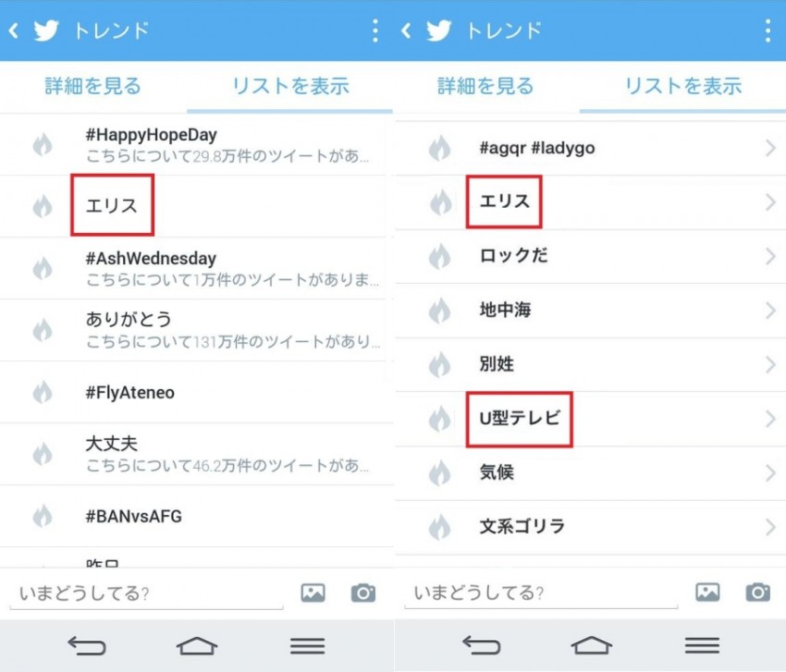
Task: Open the #HappyHopeDay trend
Action: tap(152, 136)
